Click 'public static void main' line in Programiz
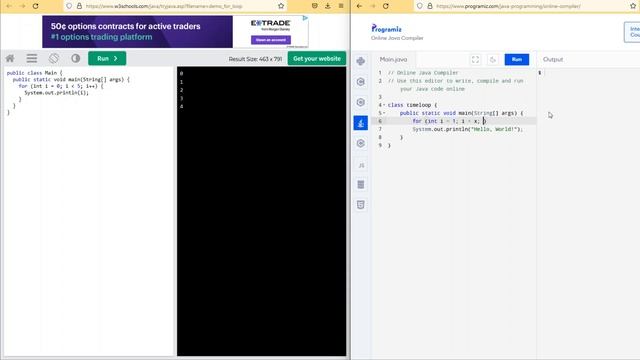 click(x=461, y=113)
